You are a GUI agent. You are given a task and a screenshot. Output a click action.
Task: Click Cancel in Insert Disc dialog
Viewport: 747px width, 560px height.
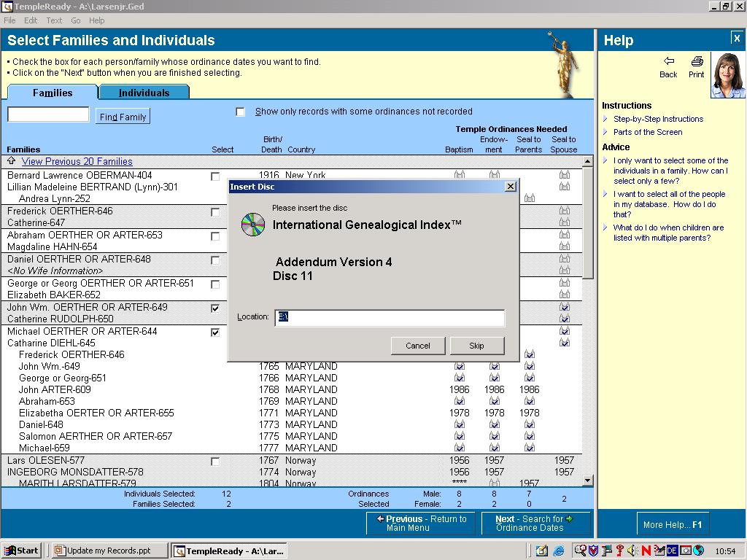coord(418,346)
